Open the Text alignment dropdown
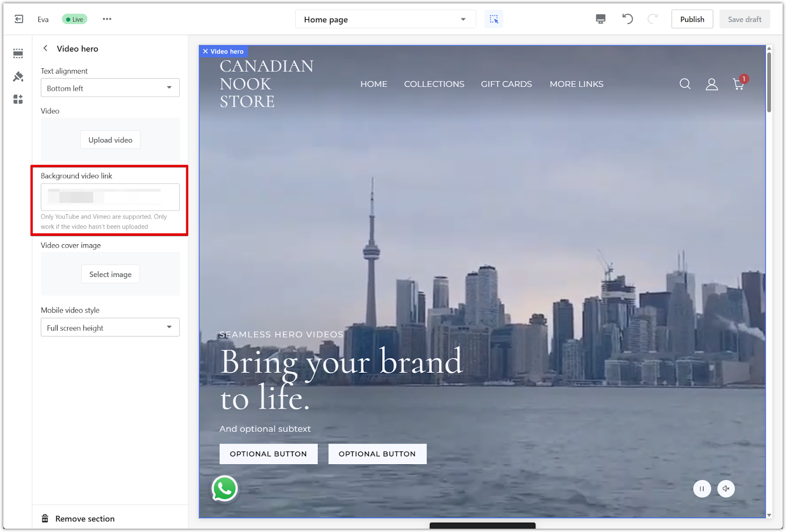Screen dimensions: 786x532 110,88
